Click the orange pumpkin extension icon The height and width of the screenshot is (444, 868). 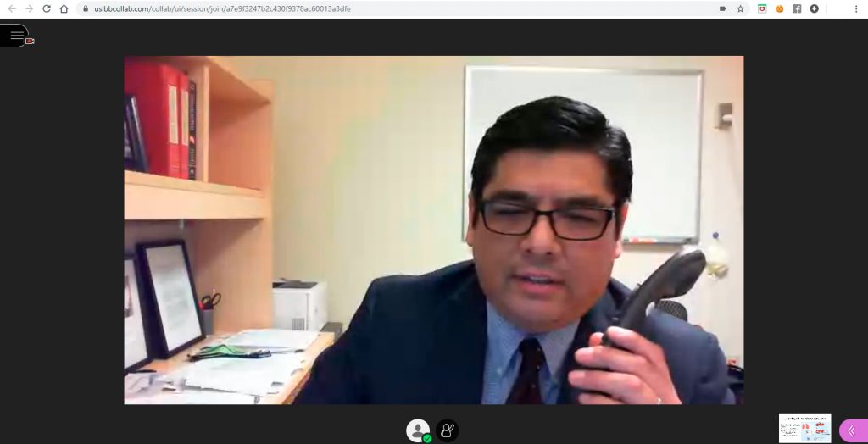click(x=780, y=8)
